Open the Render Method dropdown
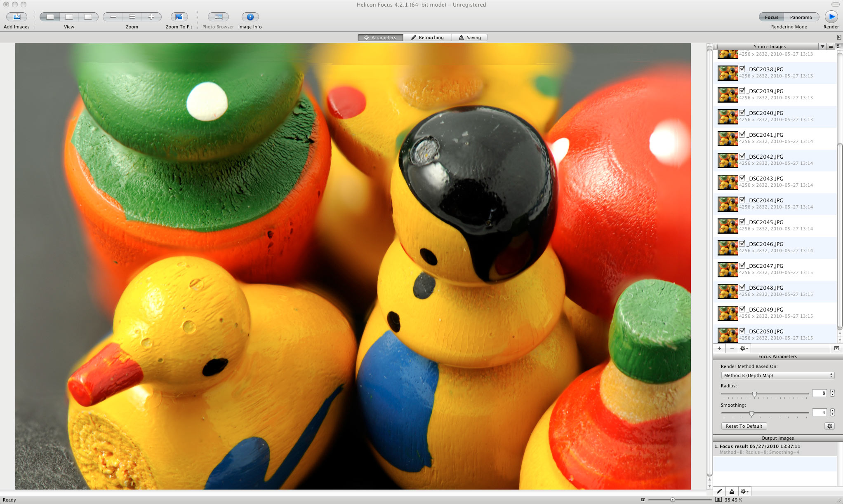The width and height of the screenshot is (843, 504). 777,375
